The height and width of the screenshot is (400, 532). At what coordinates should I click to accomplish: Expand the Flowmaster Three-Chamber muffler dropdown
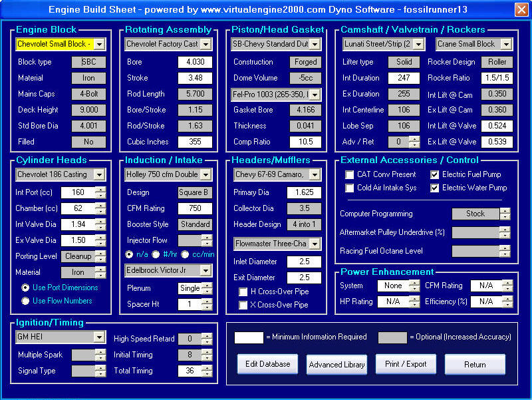[x=315, y=244]
